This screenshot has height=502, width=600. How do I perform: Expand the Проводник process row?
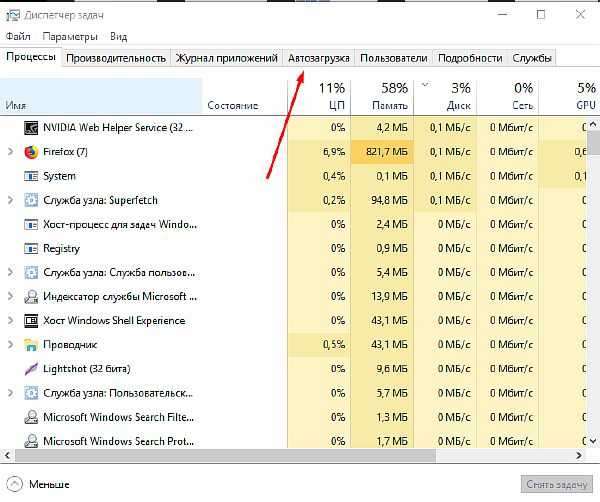point(10,345)
